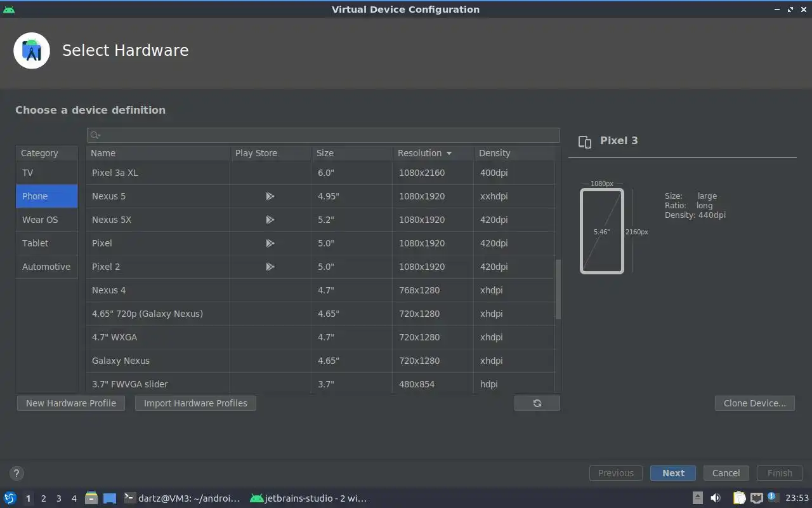Screen dimensions: 812x508
Task: Open the jetbrains-studio taskbar entry
Action: click(309, 498)
